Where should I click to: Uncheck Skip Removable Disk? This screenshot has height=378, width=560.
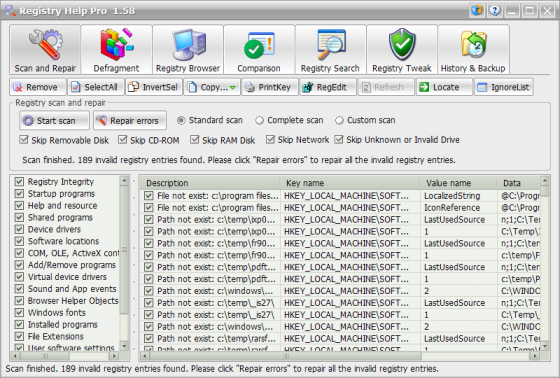[24, 140]
